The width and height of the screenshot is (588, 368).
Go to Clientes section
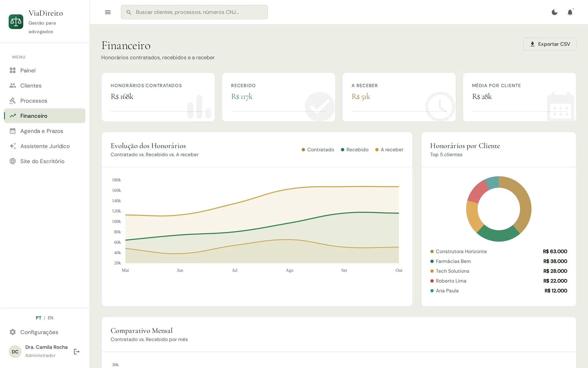[x=45, y=86]
